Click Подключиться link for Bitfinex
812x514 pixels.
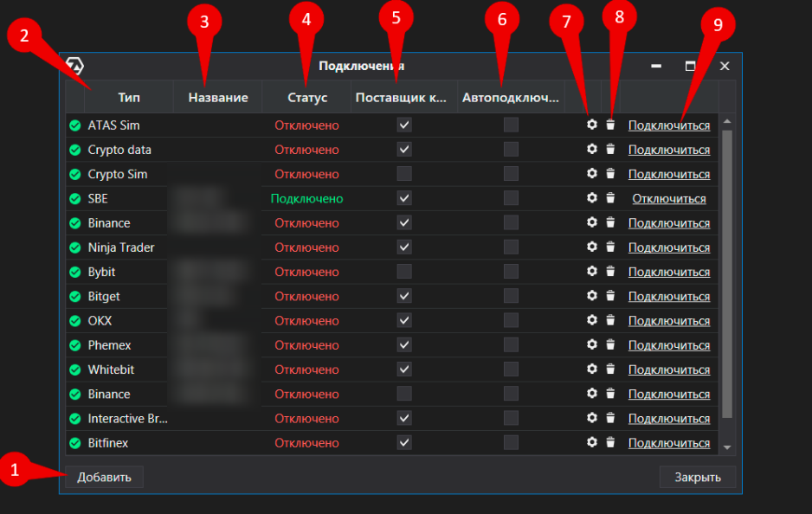669,443
